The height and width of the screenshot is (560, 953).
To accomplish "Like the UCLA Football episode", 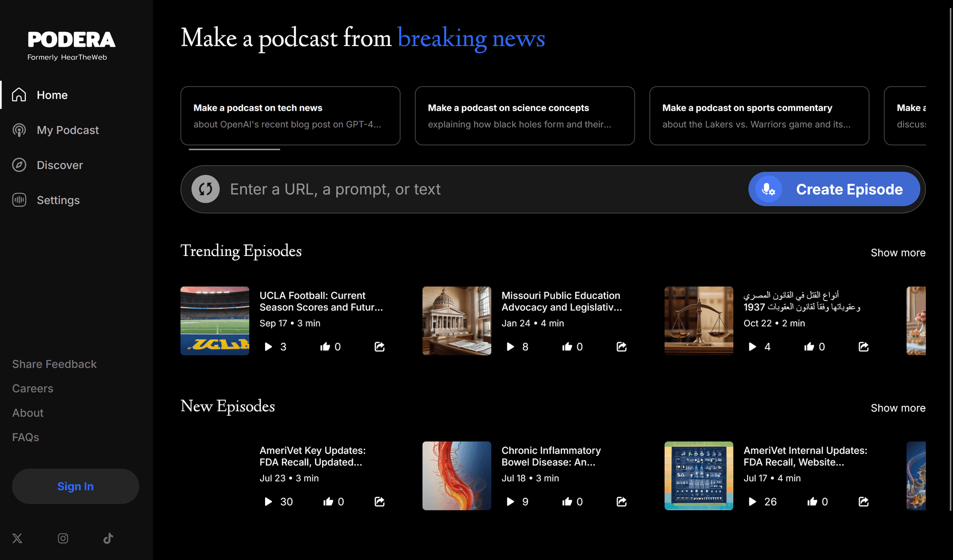I will pos(325,347).
